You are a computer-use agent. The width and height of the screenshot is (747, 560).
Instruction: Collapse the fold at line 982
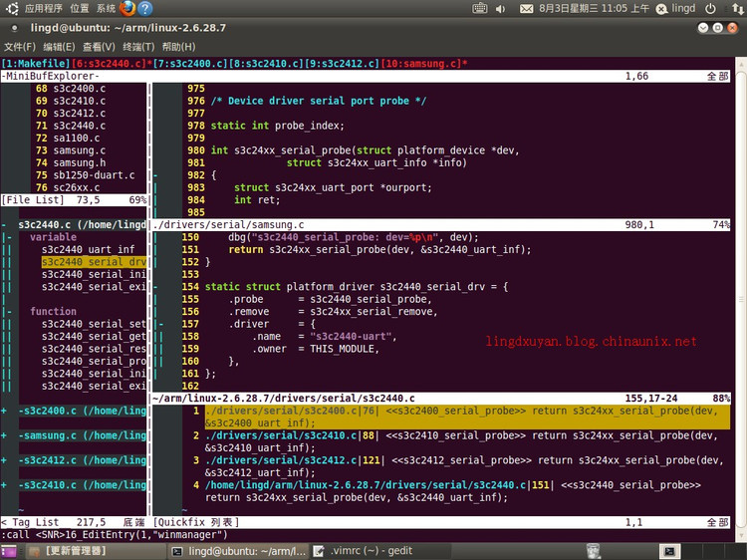[155, 175]
